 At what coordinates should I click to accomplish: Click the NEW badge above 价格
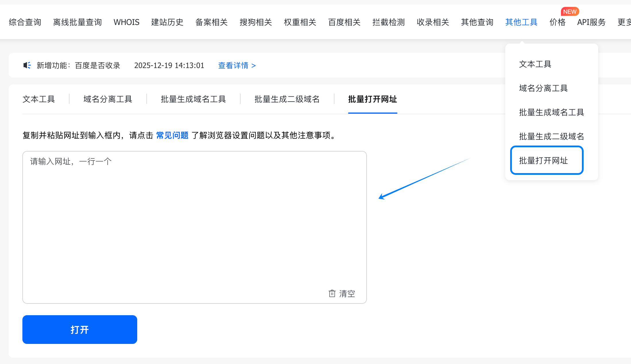coord(570,12)
